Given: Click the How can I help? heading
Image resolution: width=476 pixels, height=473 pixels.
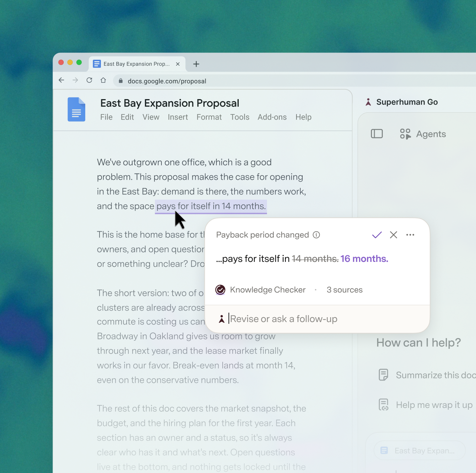Looking at the screenshot, I should tap(419, 343).
